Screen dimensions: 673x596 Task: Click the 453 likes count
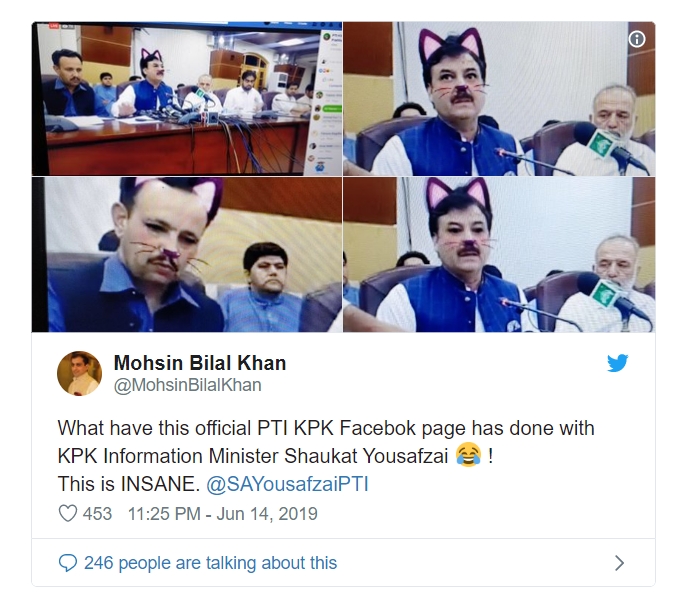coord(97,514)
